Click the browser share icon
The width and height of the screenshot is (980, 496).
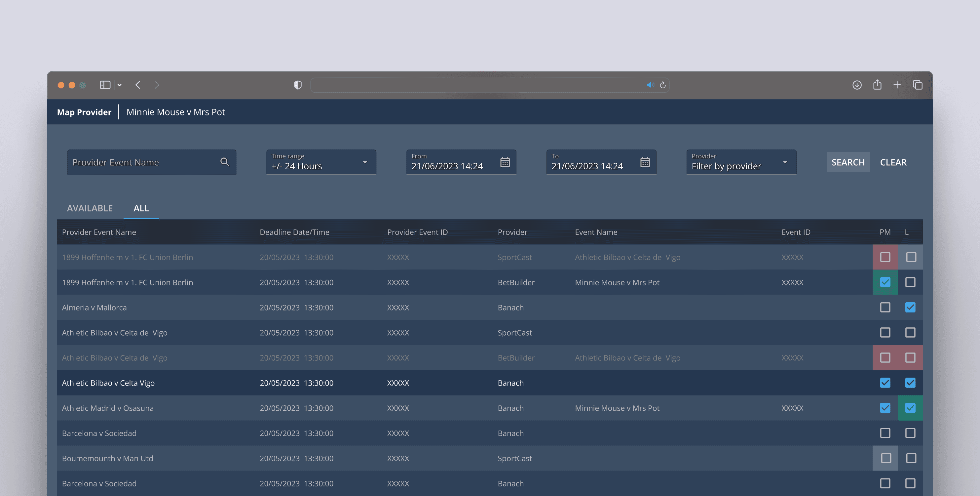point(877,85)
